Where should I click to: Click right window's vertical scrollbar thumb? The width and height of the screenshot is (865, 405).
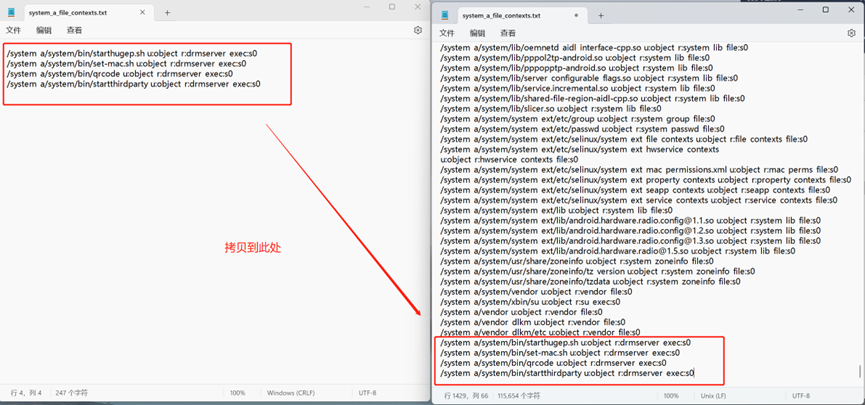coord(859,372)
